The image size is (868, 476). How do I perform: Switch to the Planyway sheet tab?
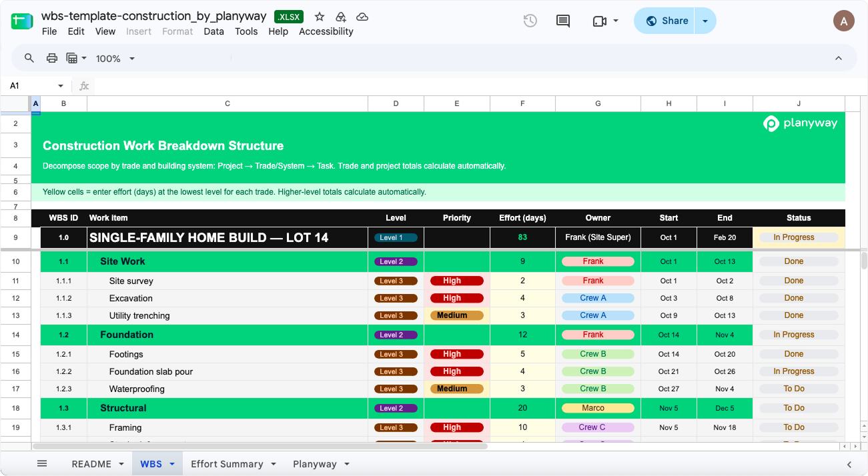tap(314, 464)
